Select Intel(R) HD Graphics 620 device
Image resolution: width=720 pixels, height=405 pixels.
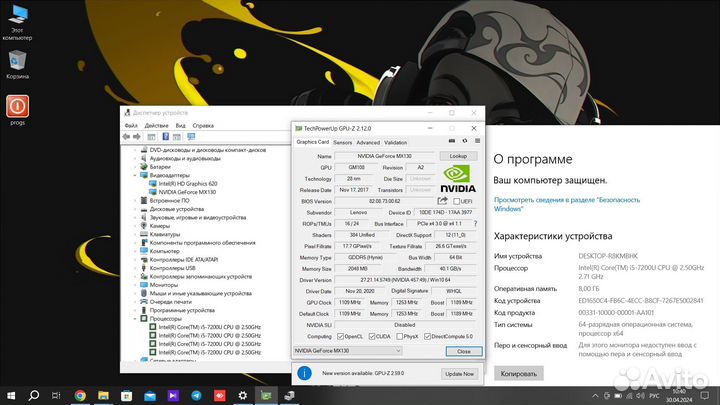click(188, 184)
